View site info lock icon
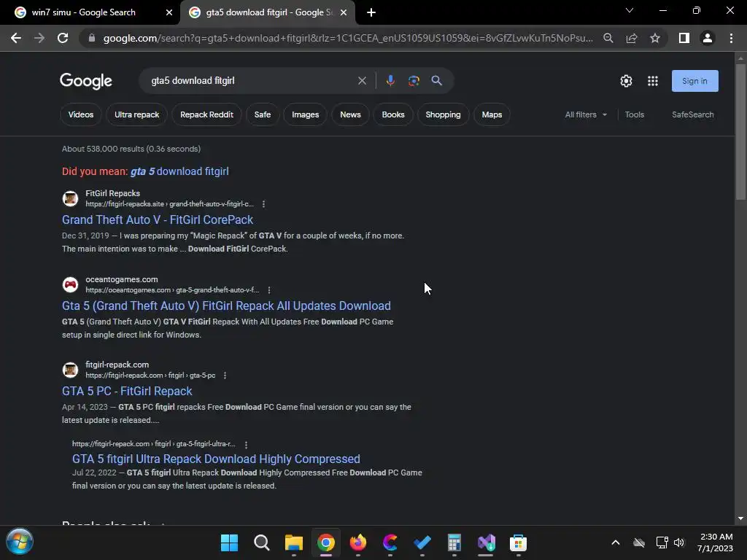 pyautogui.click(x=91, y=38)
